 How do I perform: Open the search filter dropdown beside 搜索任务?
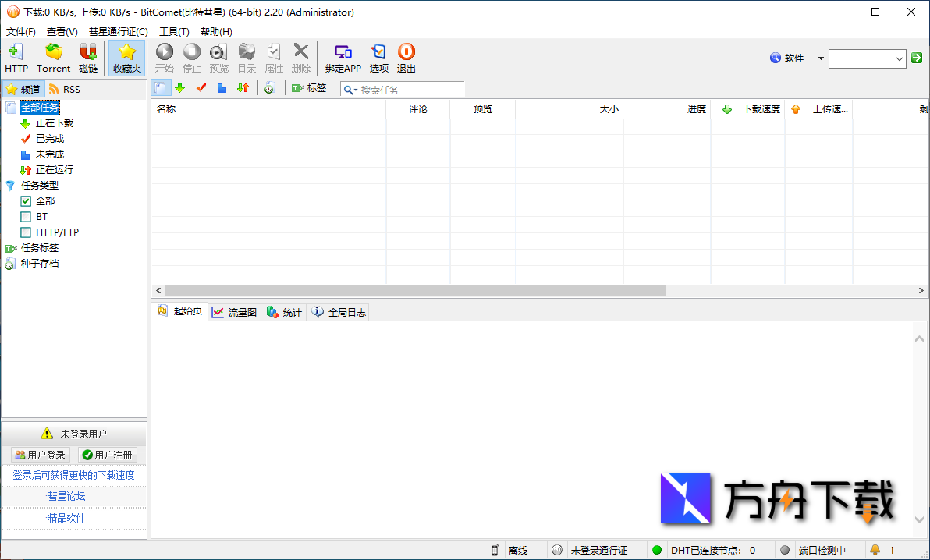350,90
